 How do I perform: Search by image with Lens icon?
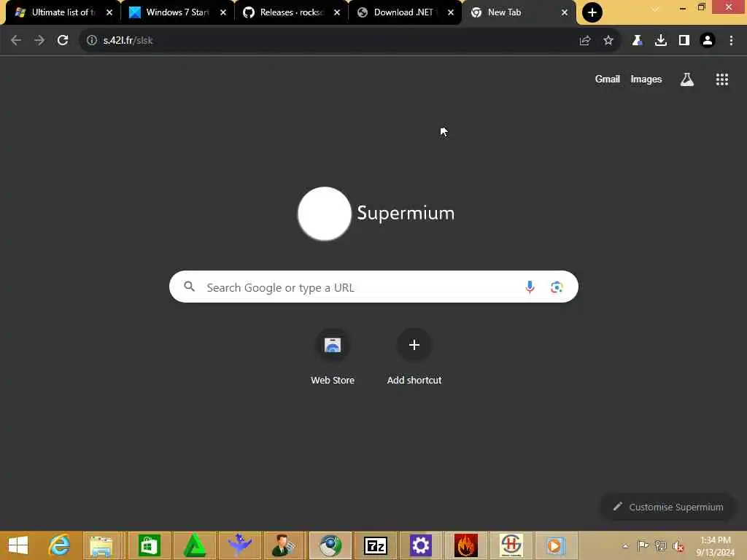pos(557,287)
